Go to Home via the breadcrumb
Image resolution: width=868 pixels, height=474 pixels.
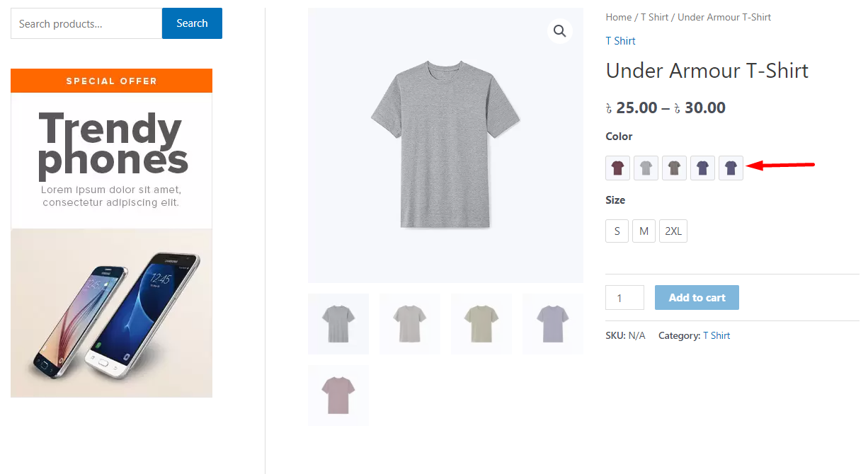coord(618,17)
